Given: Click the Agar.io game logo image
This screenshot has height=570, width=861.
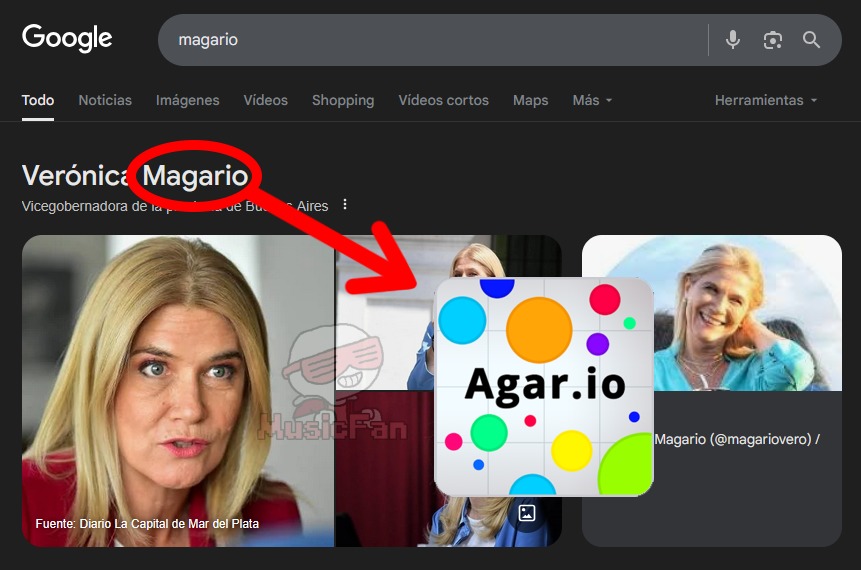Looking at the screenshot, I should pyautogui.click(x=544, y=387).
